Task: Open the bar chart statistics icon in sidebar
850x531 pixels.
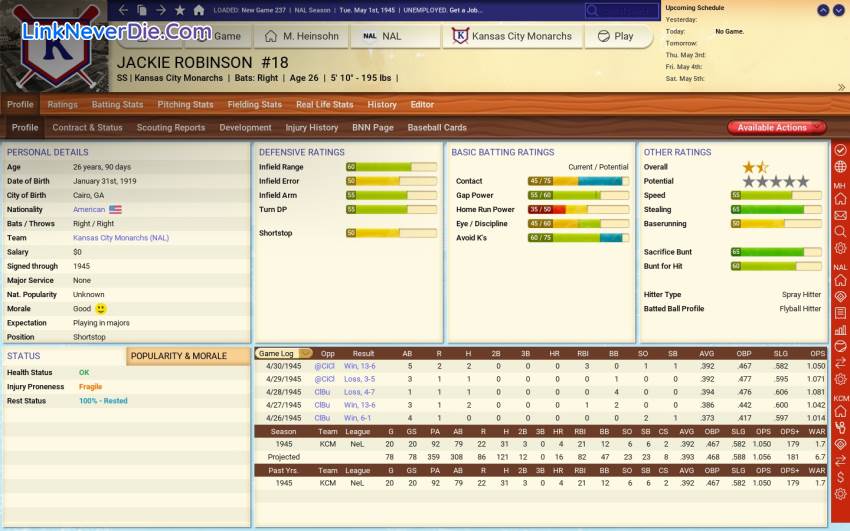Action: click(840, 329)
